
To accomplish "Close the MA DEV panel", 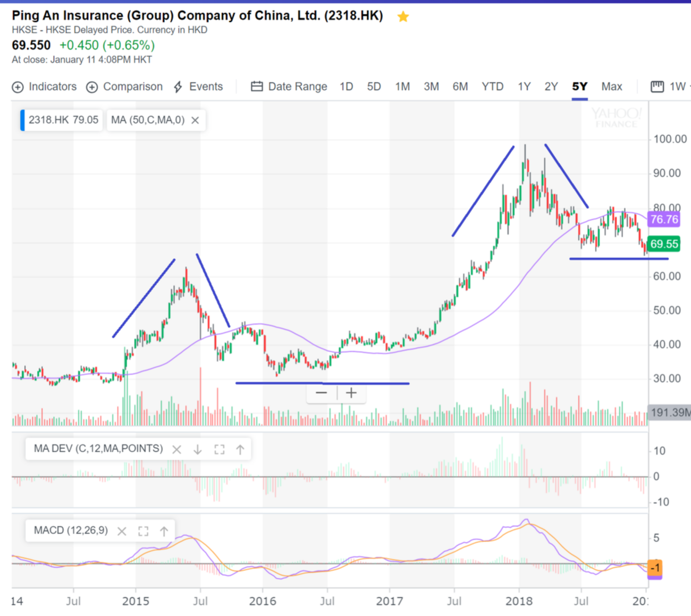I will pyautogui.click(x=176, y=450).
